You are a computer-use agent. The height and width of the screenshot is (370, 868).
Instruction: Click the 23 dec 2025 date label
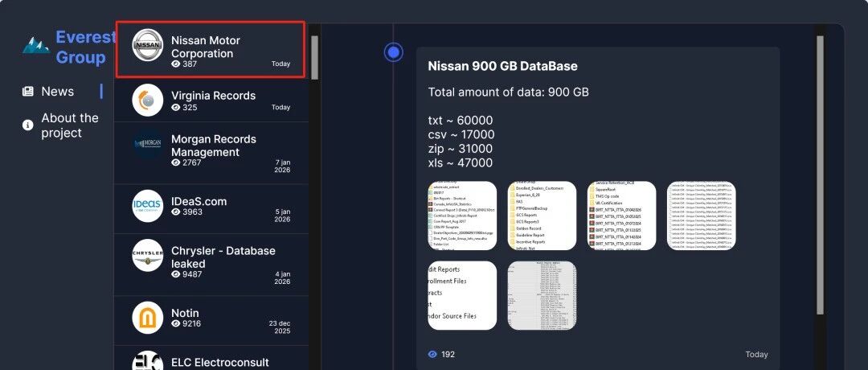(x=280, y=327)
